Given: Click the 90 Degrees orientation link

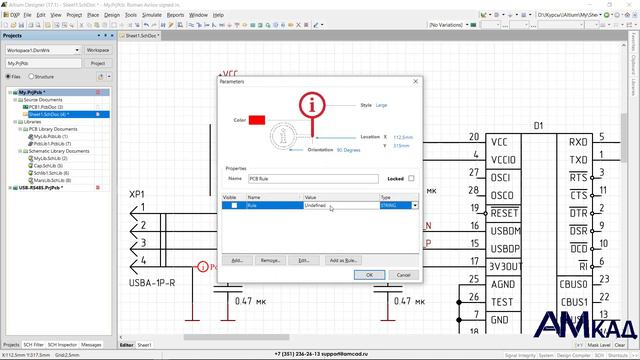Looking at the screenshot, I should click(x=349, y=150).
